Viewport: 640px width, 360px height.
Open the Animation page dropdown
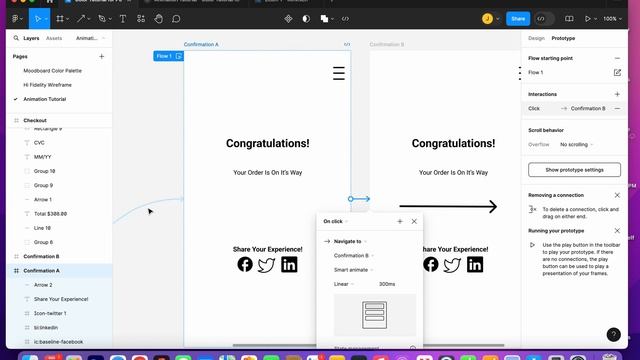90,38
